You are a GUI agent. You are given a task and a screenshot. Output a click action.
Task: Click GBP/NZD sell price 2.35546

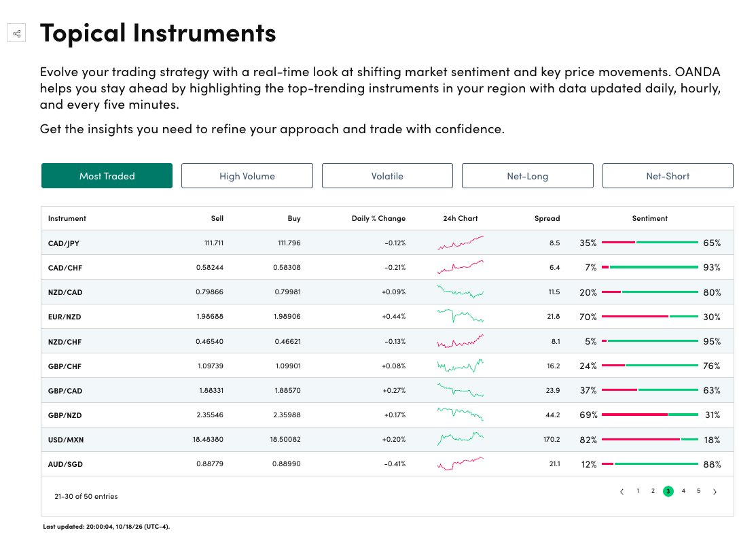click(210, 415)
